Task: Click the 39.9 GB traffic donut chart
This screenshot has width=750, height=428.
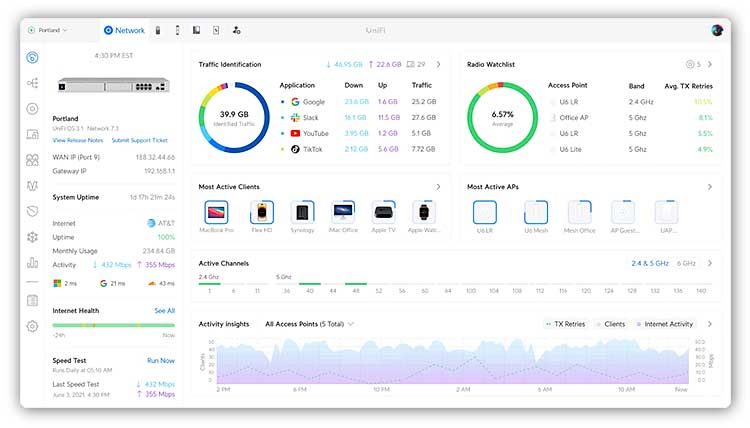Action: pyautogui.click(x=234, y=118)
